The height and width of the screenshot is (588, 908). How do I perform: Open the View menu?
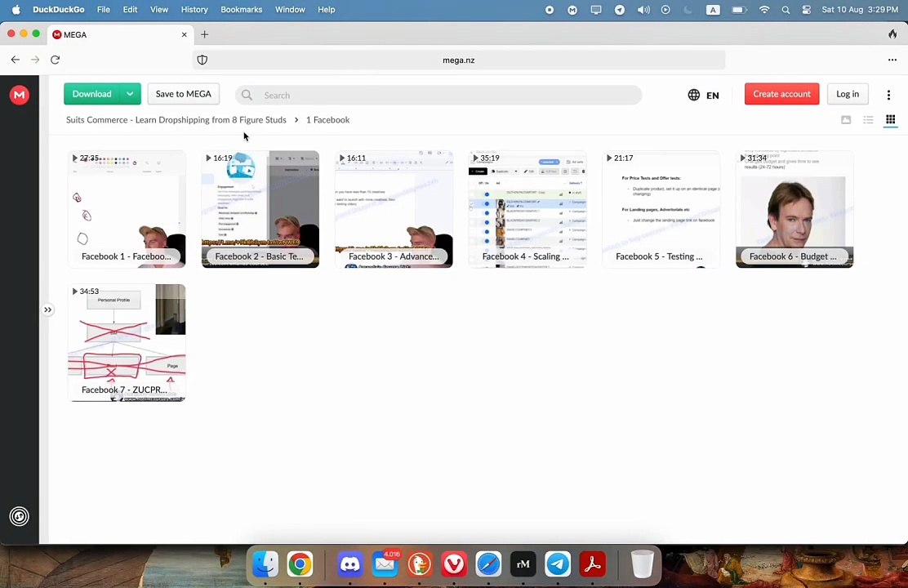pos(159,9)
